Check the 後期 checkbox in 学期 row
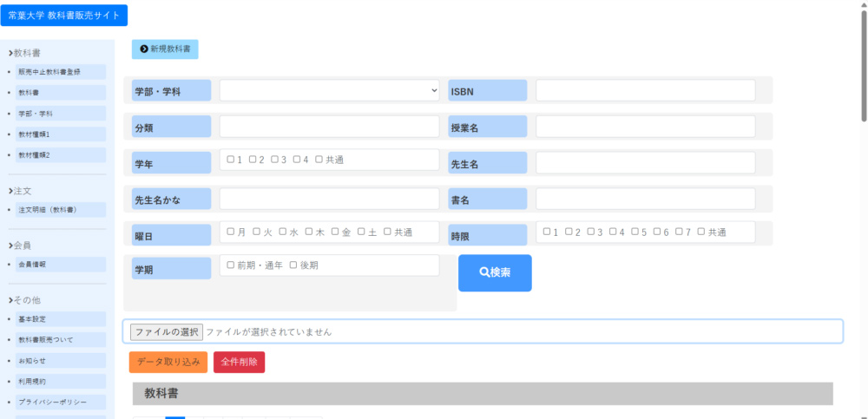868x419 pixels. click(x=293, y=265)
